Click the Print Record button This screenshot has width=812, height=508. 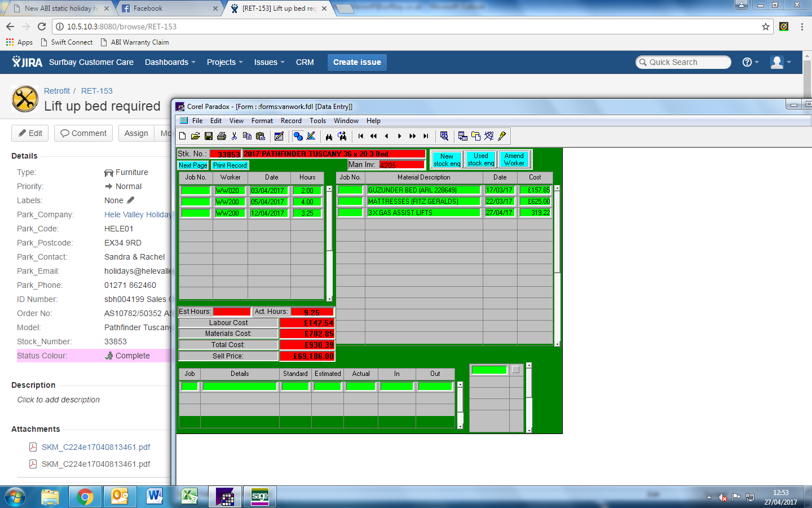coord(230,165)
